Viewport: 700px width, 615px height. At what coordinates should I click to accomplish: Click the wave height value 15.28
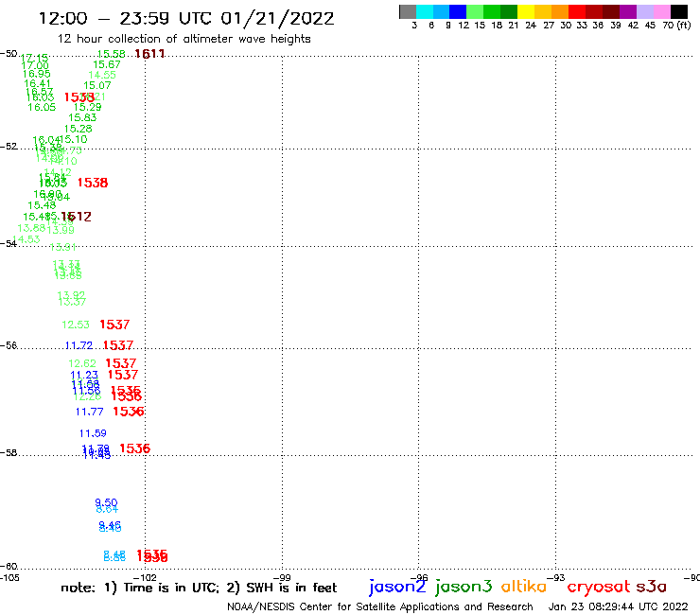click(79, 129)
